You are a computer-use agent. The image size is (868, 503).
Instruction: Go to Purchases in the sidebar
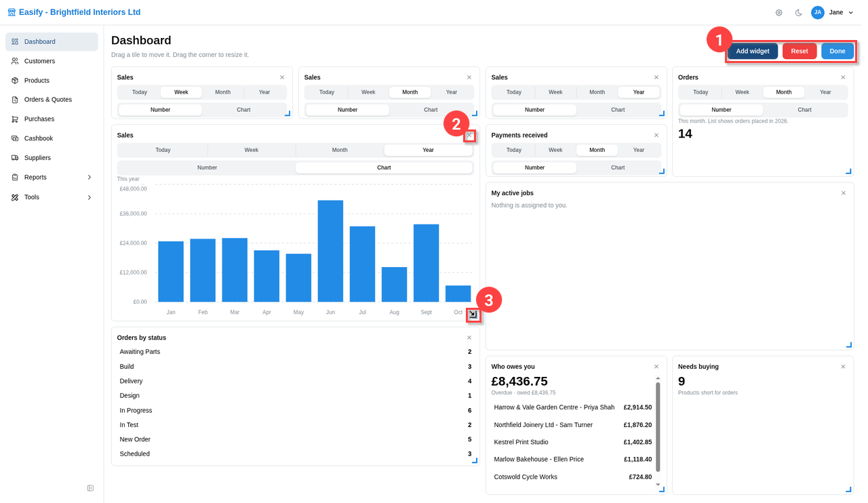coord(52,119)
